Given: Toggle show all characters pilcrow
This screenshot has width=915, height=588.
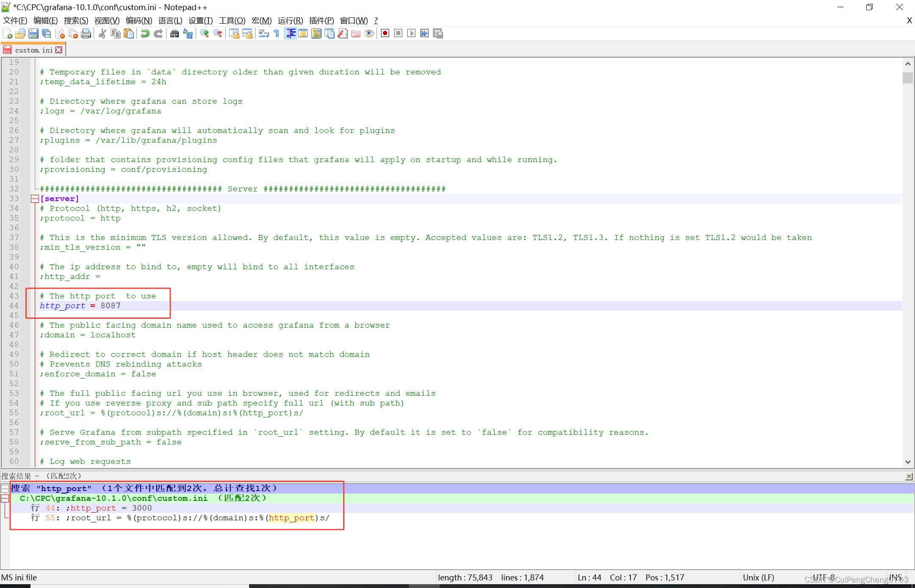Looking at the screenshot, I should (x=277, y=33).
